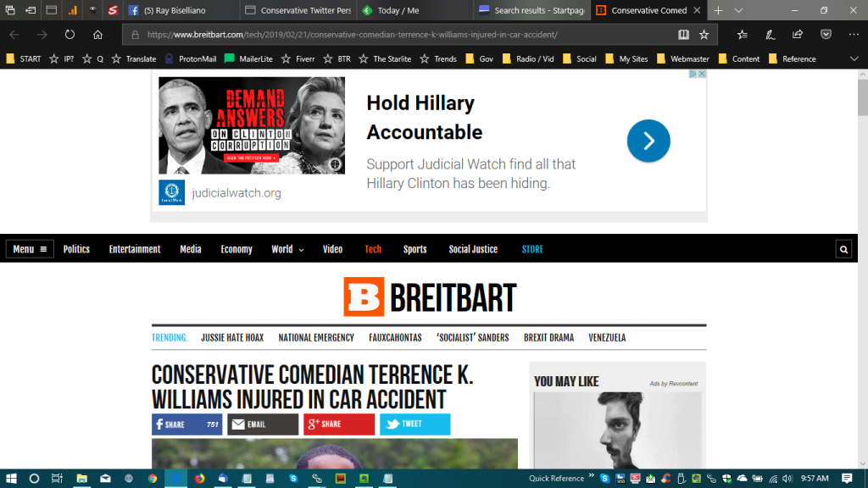Screen dimensions: 868x488
Task: Expand the tab list chevron
Action: coord(738,10)
